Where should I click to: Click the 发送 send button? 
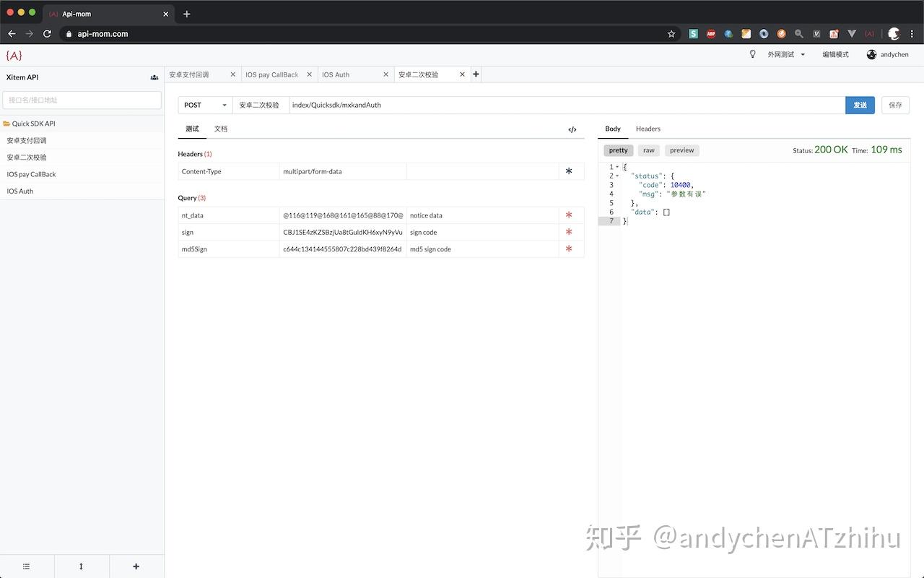click(860, 105)
